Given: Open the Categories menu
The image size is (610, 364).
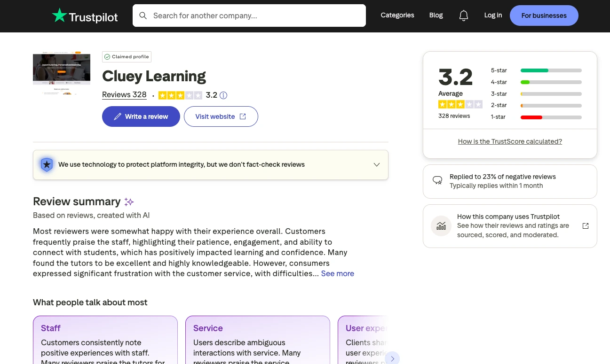Looking at the screenshot, I should (x=397, y=15).
